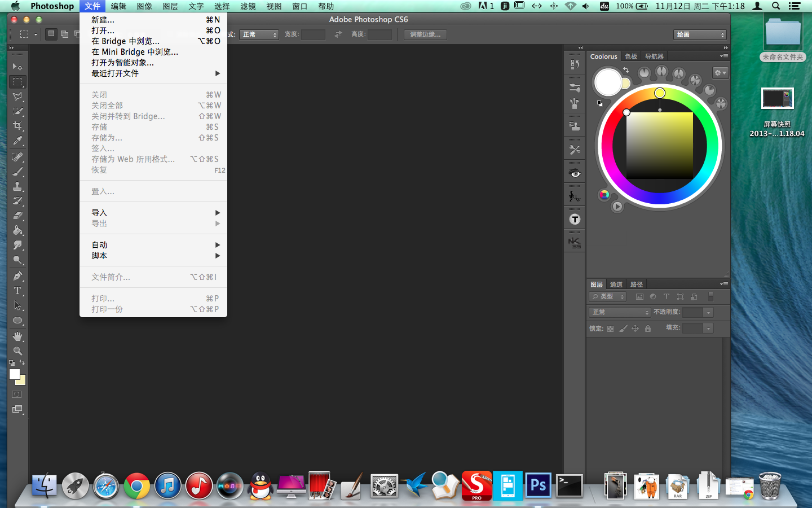
Task: Select the Crop tool
Action: click(17, 126)
